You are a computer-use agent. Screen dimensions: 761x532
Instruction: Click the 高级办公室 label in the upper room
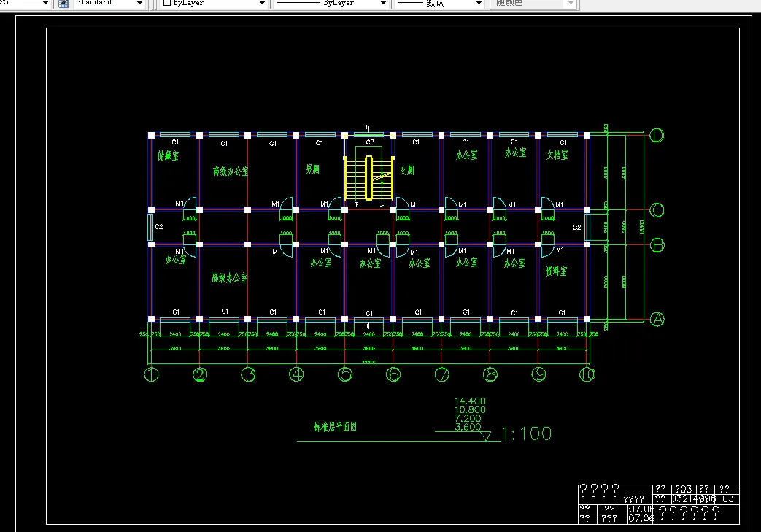231,171
